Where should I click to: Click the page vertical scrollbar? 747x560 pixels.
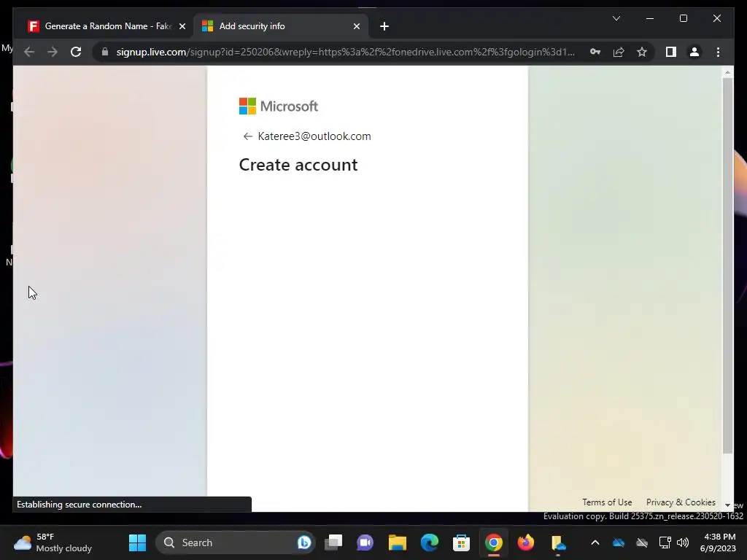tap(727, 265)
